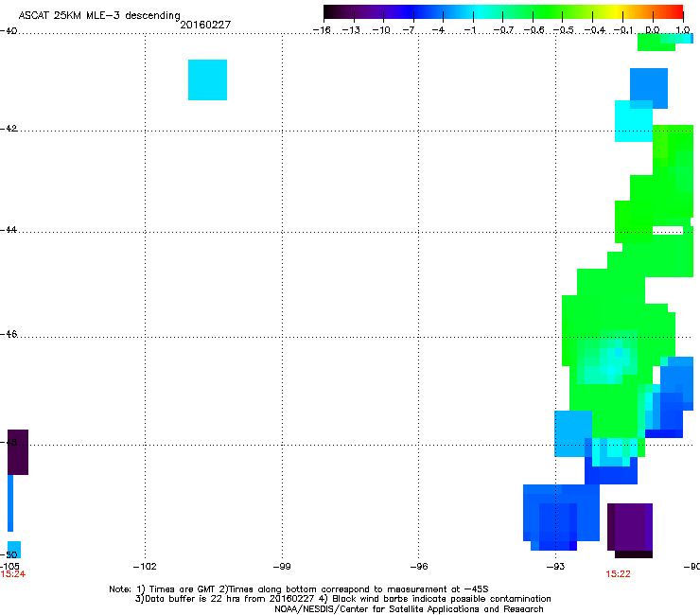The height and width of the screenshot is (615, 700).
Task: Click the red '15:22' pass time label
Action: click(619, 574)
